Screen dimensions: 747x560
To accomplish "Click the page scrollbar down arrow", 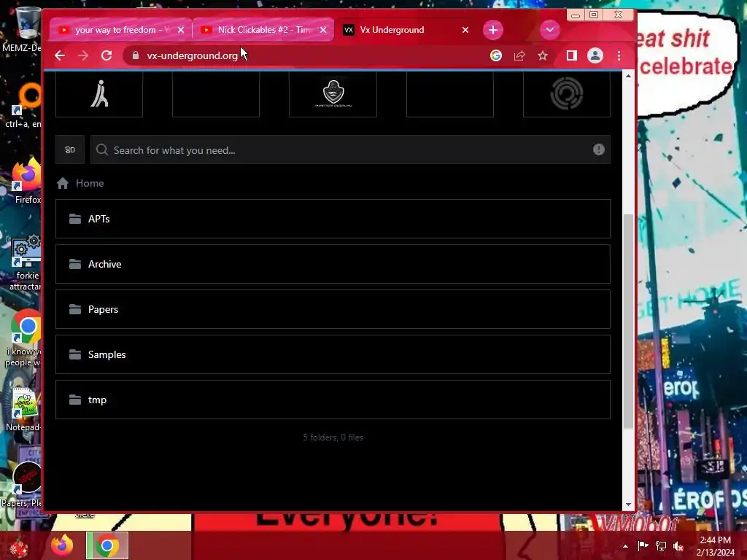I will [x=628, y=505].
